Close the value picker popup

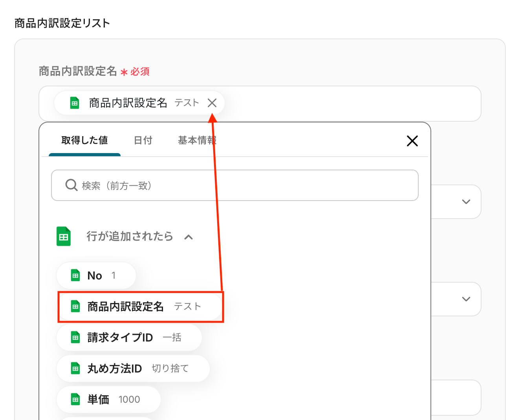tap(412, 141)
